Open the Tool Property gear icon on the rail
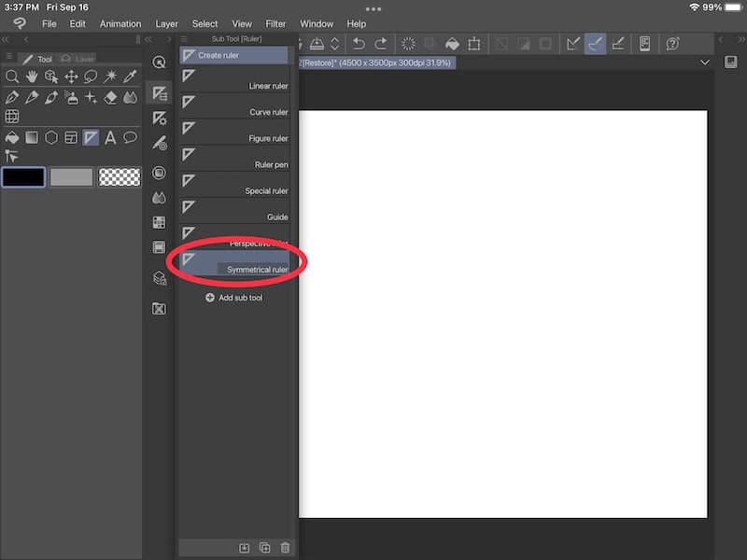Image resolution: width=747 pixels, height=560 pixels. [160, 119]
